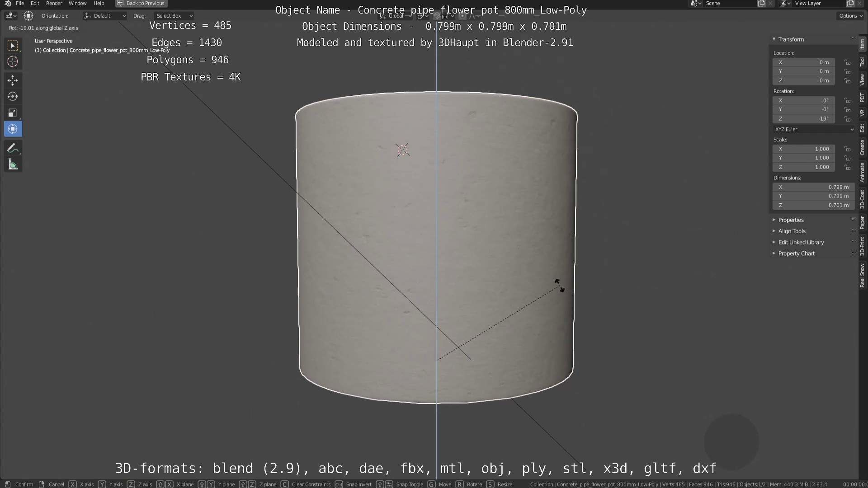Viewport: 868px width, 488px height.
Task: Activate the Transform tool
Action: coord(13,129)
